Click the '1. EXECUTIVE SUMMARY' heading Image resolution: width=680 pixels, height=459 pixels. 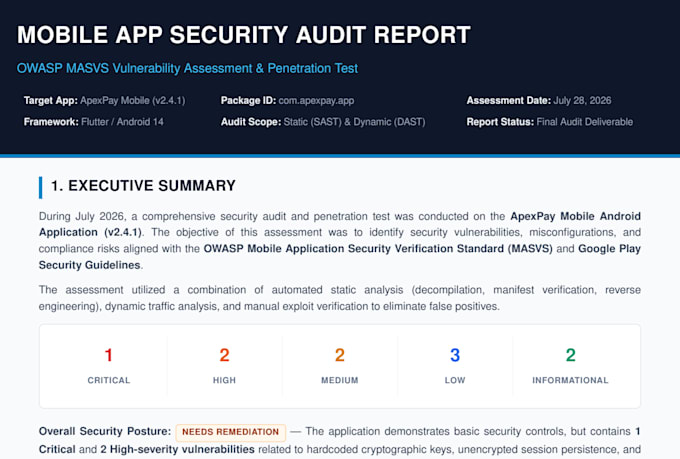(143, 186)
